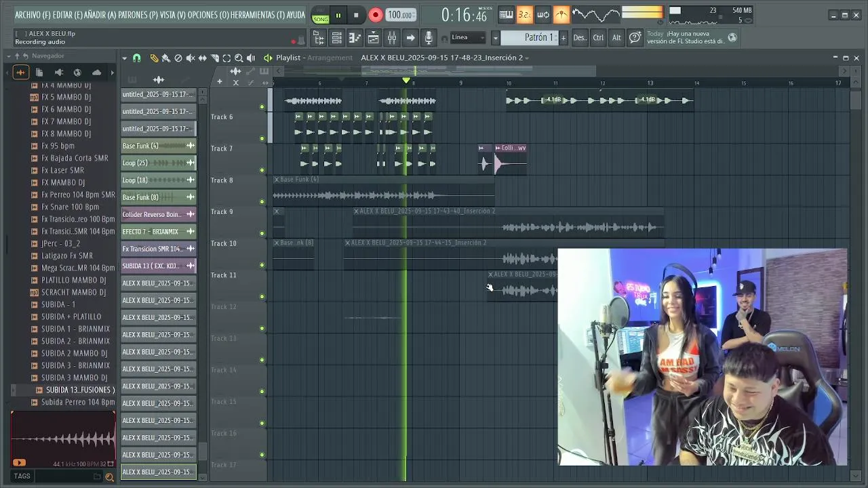Open the browser search magnifier icon
Screen dimensions: 868x488
[x=109, y=477]
